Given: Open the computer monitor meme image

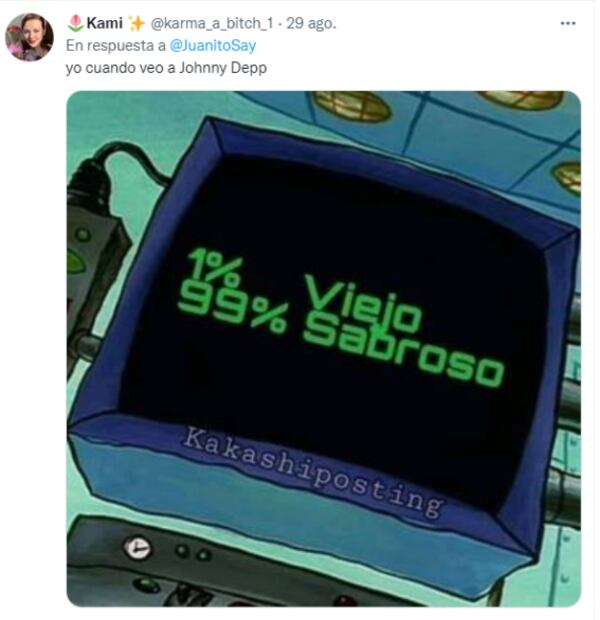Looking at the screenshot, I should (324, 349).
